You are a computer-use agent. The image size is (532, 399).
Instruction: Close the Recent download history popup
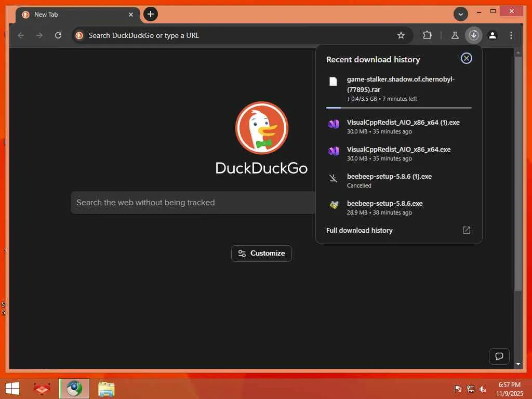point(466,58)
